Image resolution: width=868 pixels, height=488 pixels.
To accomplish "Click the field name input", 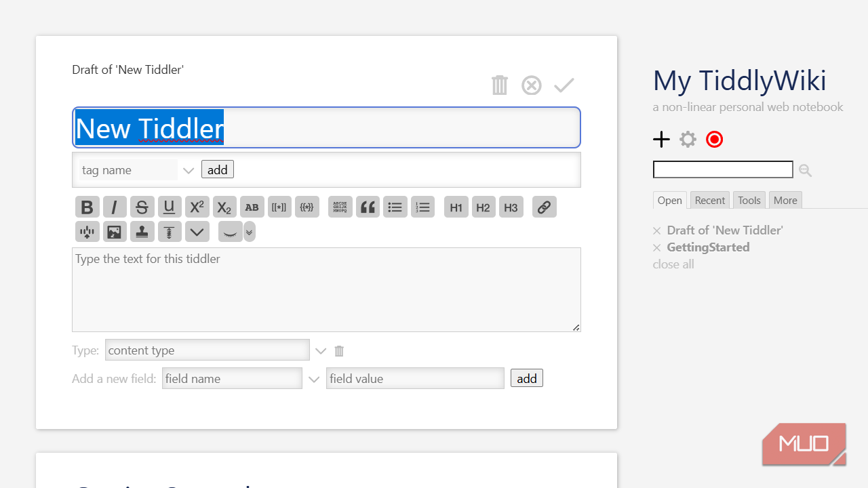I will pyautogui.click(x=232, y=378).
